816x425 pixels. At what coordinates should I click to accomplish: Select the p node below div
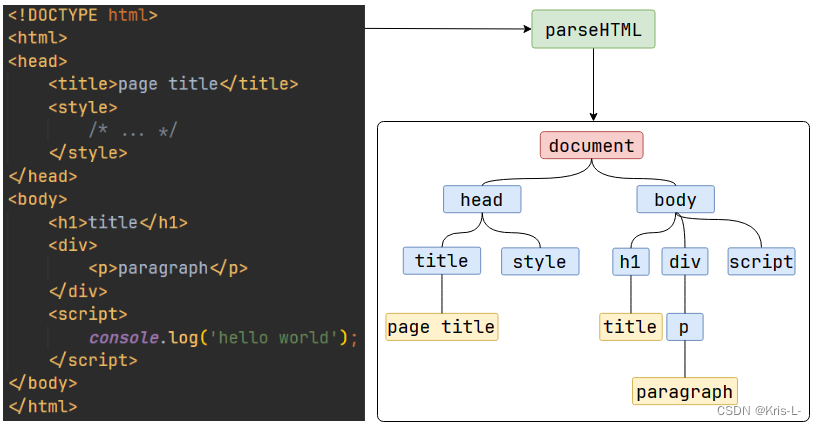(x=684, y=327)
